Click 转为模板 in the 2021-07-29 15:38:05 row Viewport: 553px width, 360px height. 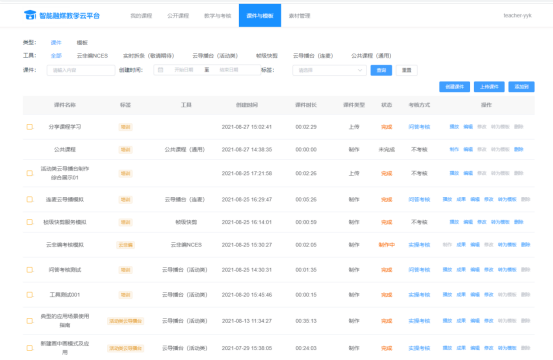tap(507, 348)
